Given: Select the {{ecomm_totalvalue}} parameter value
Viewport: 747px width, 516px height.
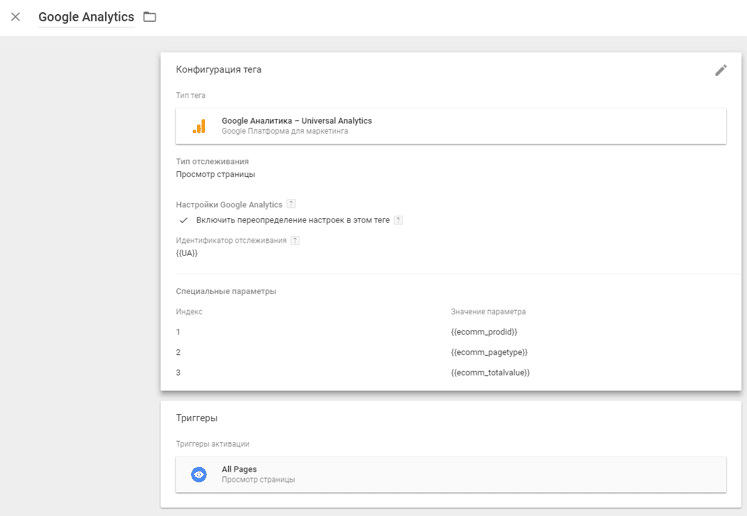Looking at the screenshot, I should 490,373.
